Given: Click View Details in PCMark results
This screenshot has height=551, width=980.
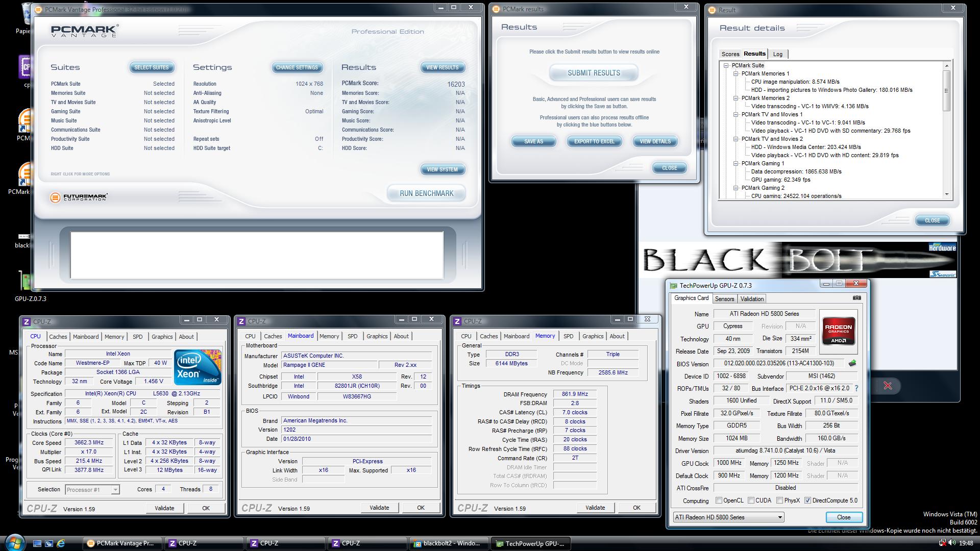Looking at the screenshot, I should point(655,141).
